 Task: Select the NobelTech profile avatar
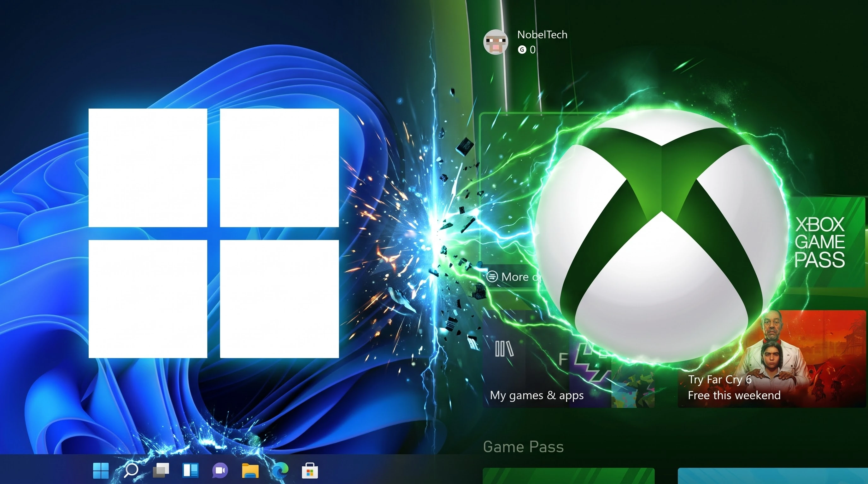[x=496, y=42]
